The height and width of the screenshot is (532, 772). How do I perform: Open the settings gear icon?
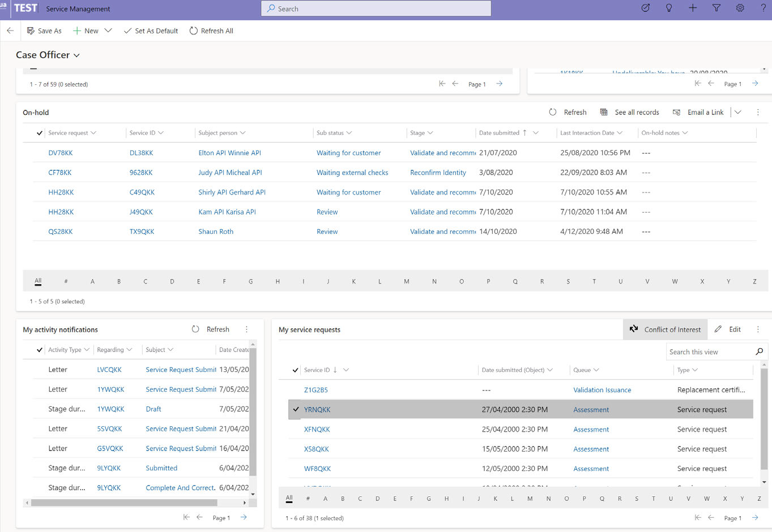pos(740,8)
